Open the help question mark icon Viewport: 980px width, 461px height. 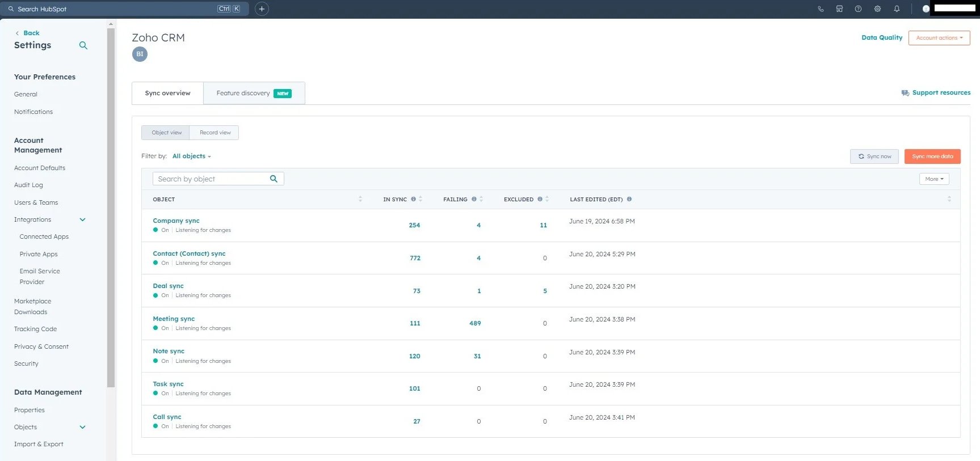858,9
